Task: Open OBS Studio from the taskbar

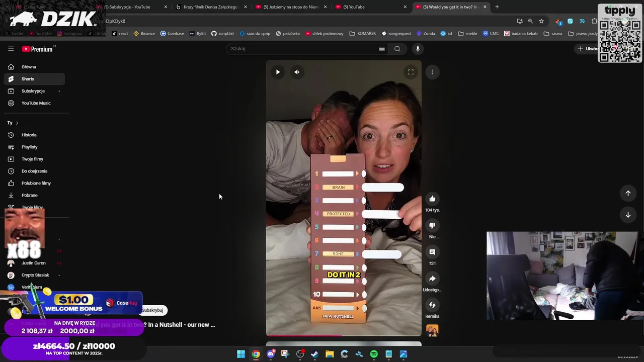Action: click(x=300, y=354)
